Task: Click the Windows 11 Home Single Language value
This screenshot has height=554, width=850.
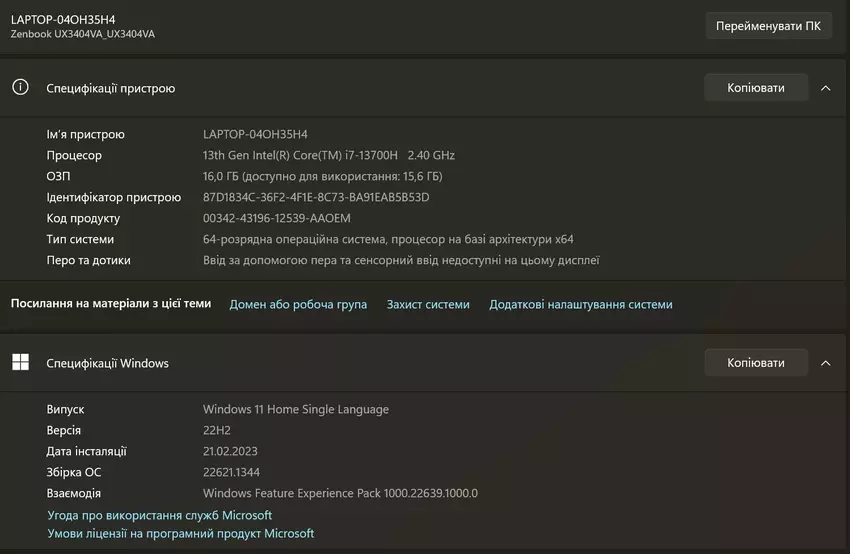Action: coord(296,409)
